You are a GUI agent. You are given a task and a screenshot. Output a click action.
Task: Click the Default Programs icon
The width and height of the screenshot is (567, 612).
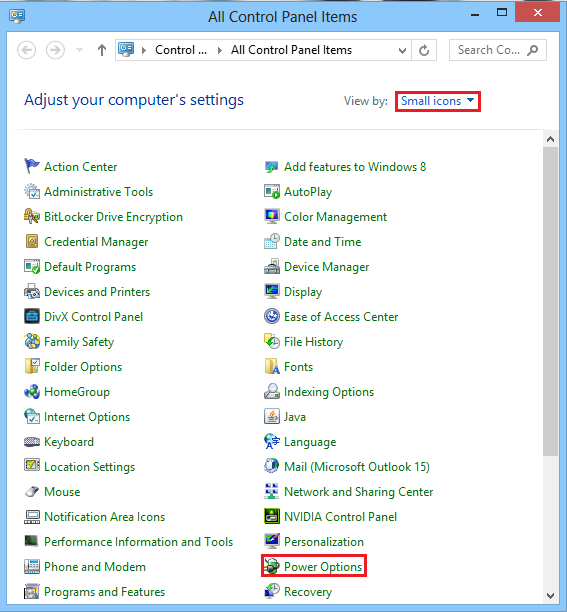click(32, 266)
